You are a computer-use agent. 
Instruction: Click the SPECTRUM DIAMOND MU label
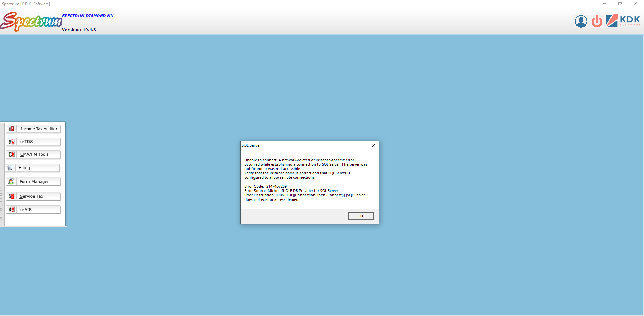tap(88, 16)
